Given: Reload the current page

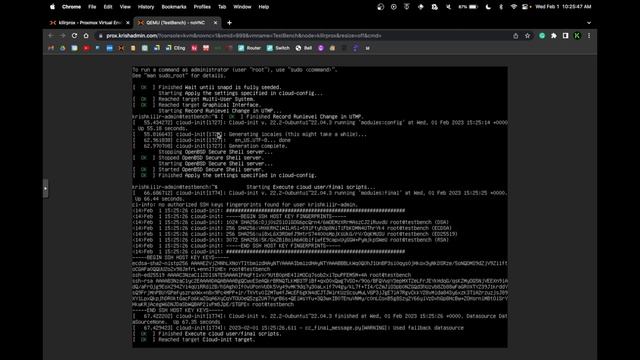Looking at the screenshot, I should pyautogui.click(x=74, y=36).
